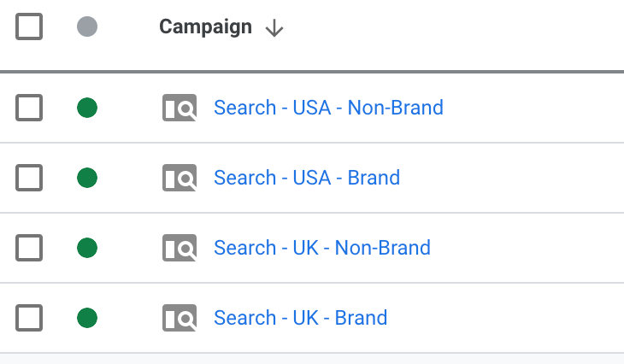The image size is (624, 364).
Task: Check the box for Search - USA - Non-Brand
Action: point(29,108)
